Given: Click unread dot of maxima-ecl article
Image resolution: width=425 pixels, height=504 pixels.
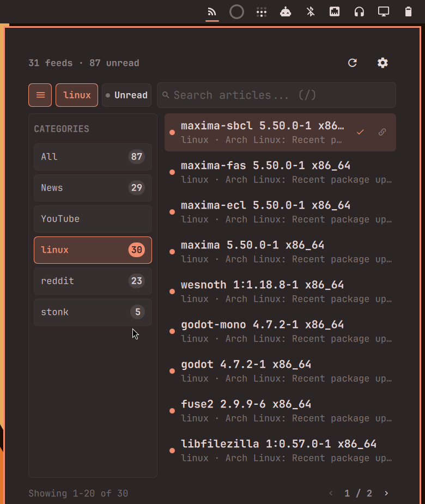Looking at the screenshot, I should pos(172,212).
